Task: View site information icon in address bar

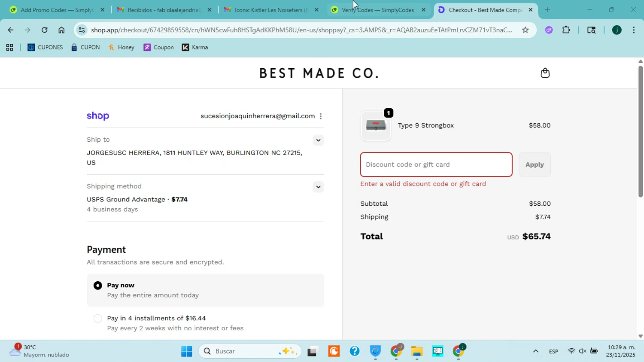Action: tap(82, 30)
